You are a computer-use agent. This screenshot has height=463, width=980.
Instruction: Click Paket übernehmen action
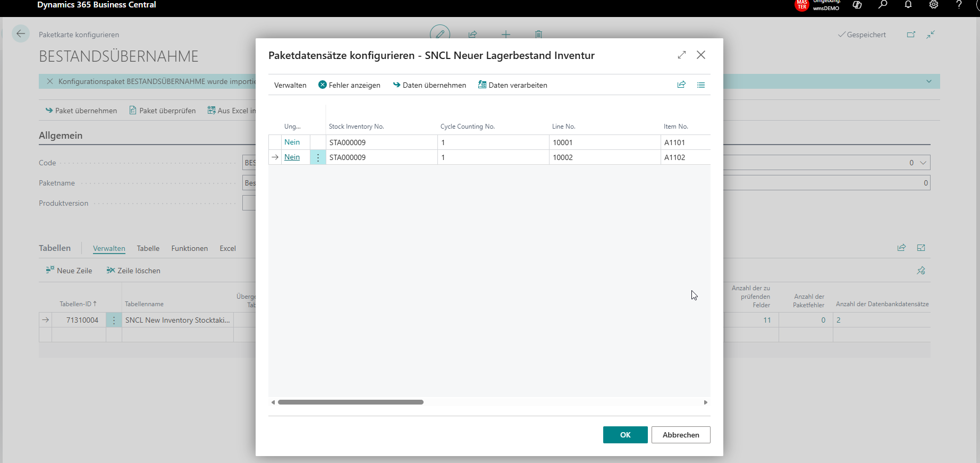click(x=81, y=111)
